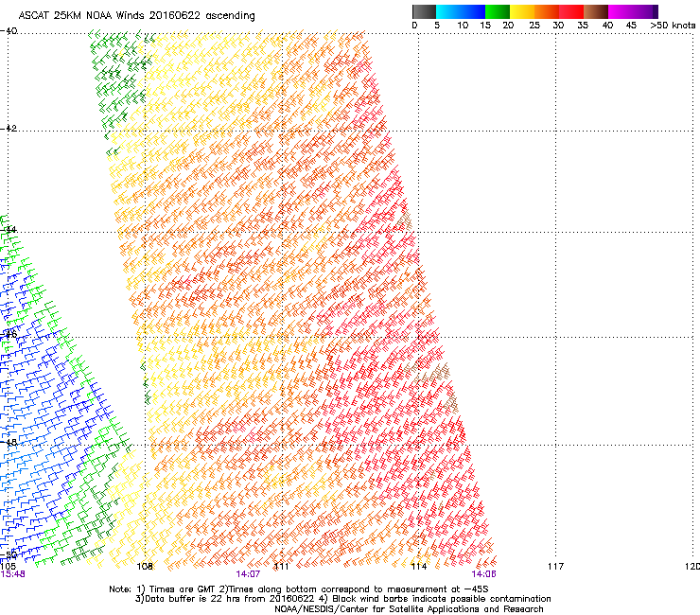
Task: Click the '35' legend scale value
Action: click(583, 26)
